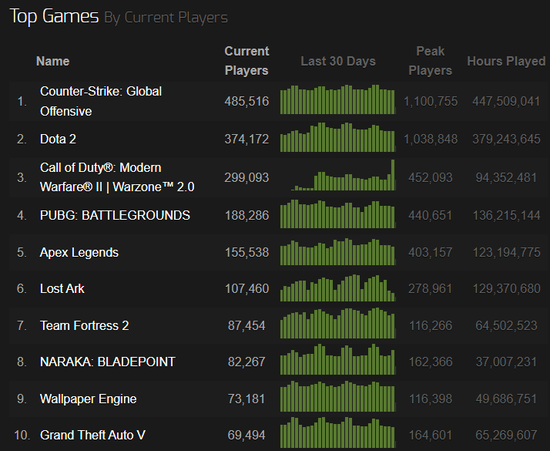550x451 pixels.
Task: Click the Counter-Strike 30-day player chart
Action: (x=337, y=99)
